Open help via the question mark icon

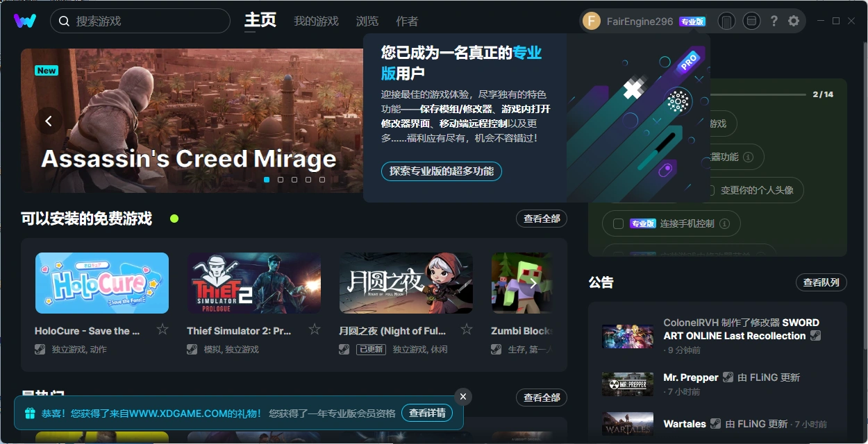774,22
